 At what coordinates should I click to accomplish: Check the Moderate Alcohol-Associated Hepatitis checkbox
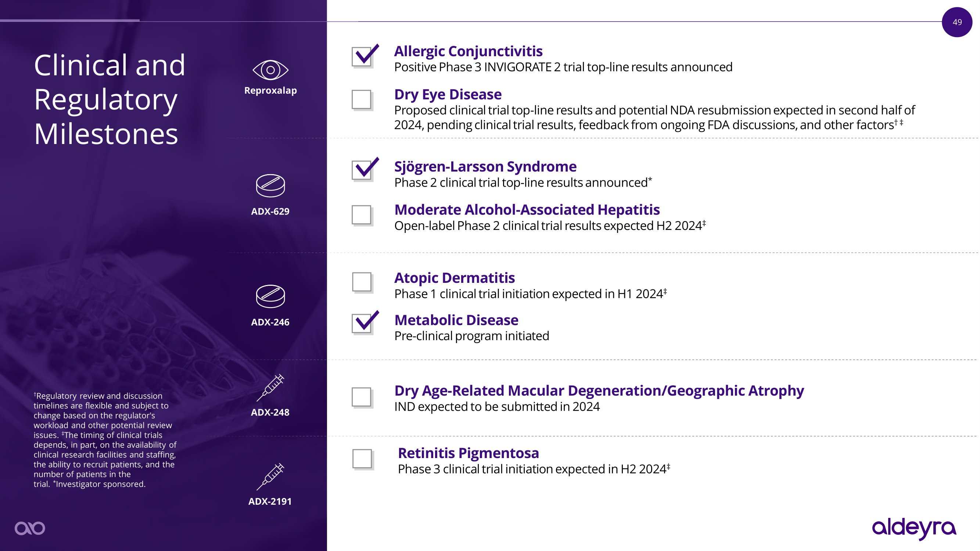[362, 215]
